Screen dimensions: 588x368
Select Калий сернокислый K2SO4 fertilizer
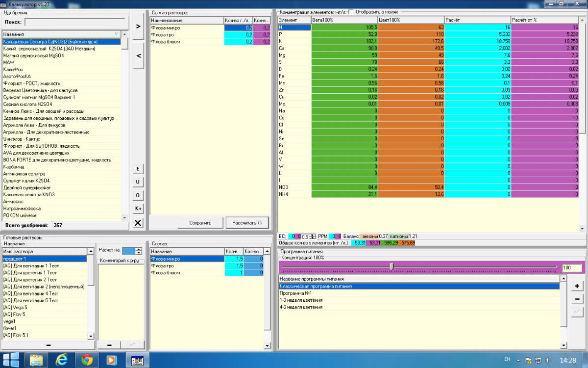61,49
